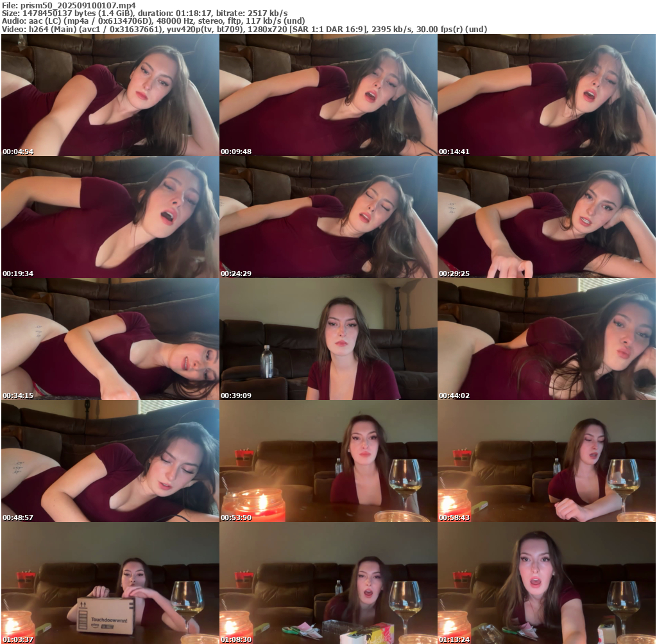Select the thumbnail timestamped 00:04:54
657x644 pixels.
(x=110, y=95)
